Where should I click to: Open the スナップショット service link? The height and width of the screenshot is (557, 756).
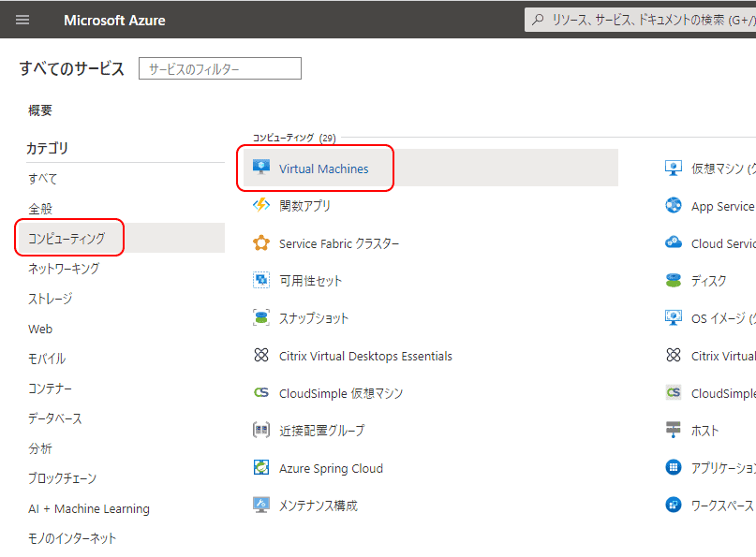coord(314,318)
